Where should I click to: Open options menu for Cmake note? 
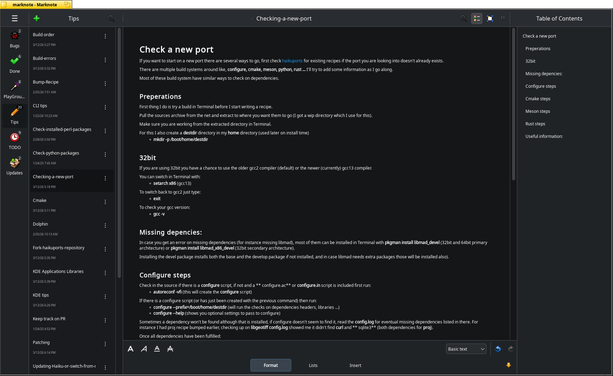coord(105,202)
